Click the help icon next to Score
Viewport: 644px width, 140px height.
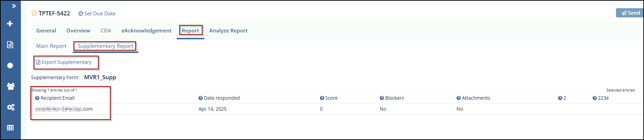[322, 98]
